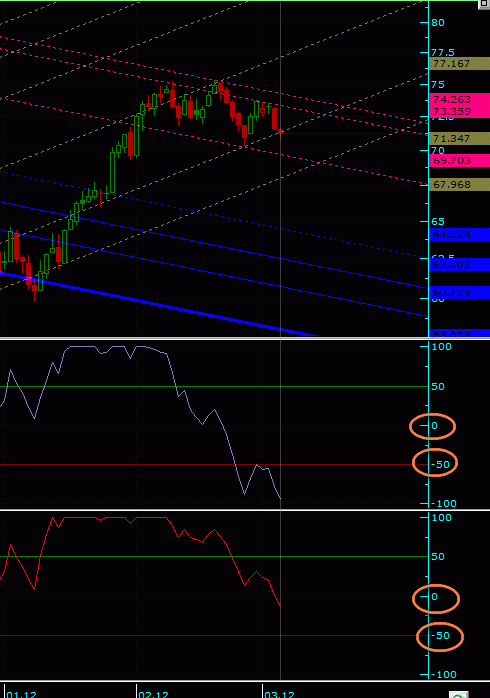Viewport: 490px width, 698px height.
Task: Click 50 label on red oscillator panel
Action: [x=438, y=556]
